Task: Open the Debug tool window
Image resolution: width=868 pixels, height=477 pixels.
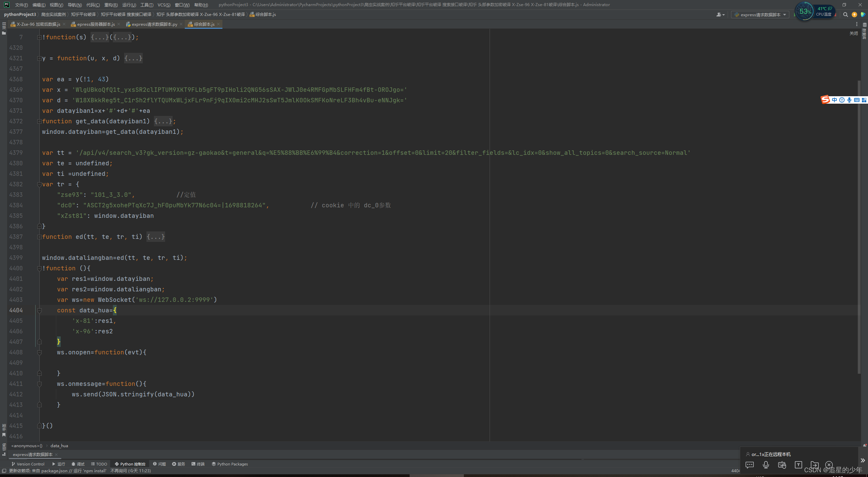Action: [78, 464]
